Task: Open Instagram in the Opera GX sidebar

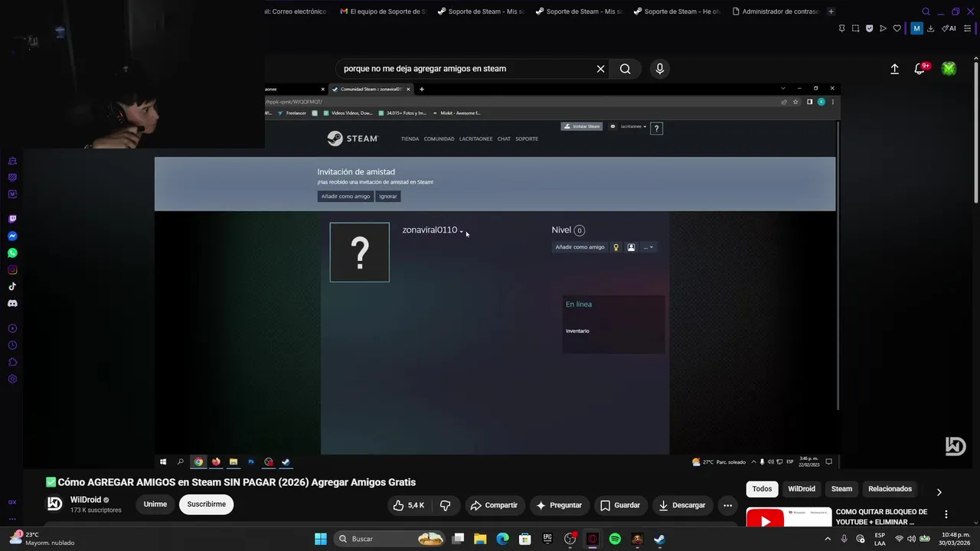Action: [x=12, y=269]
